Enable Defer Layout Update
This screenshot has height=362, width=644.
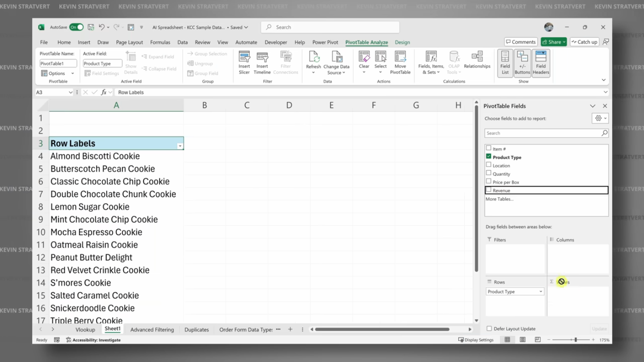click(x=489, y=328)
